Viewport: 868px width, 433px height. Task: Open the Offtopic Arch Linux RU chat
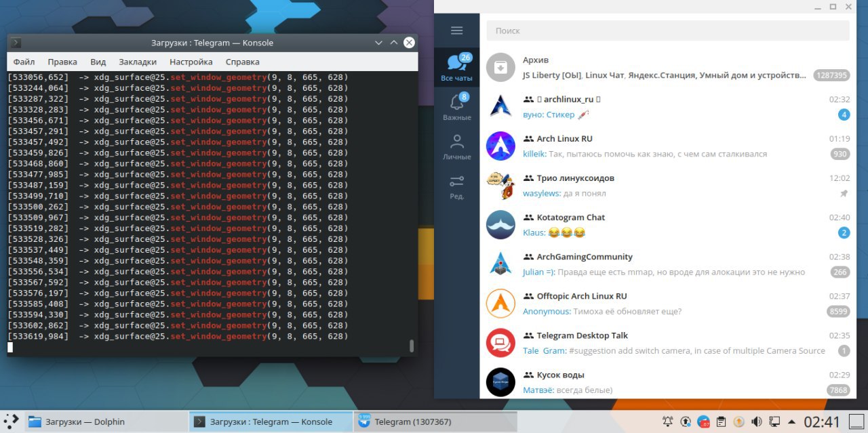(x=668, y=303)
